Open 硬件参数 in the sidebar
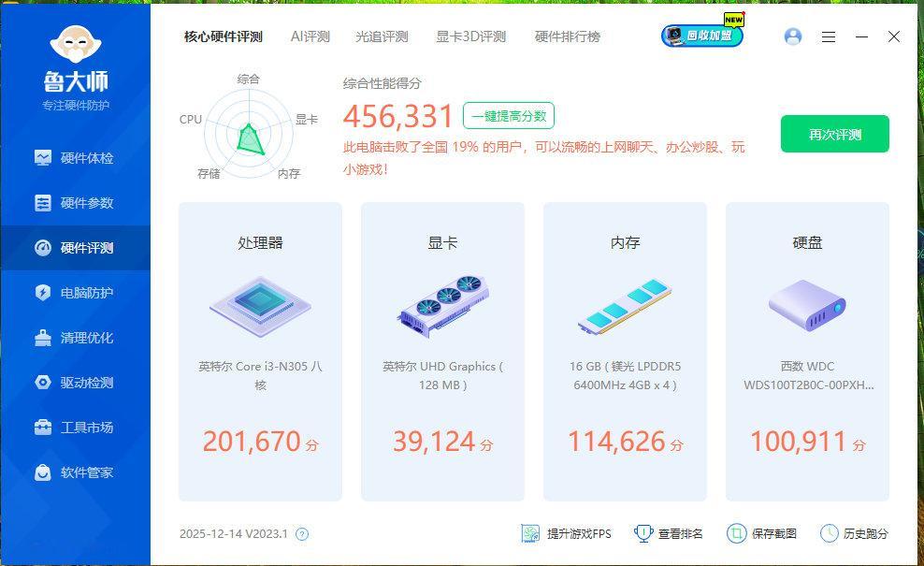 (75, 203)
